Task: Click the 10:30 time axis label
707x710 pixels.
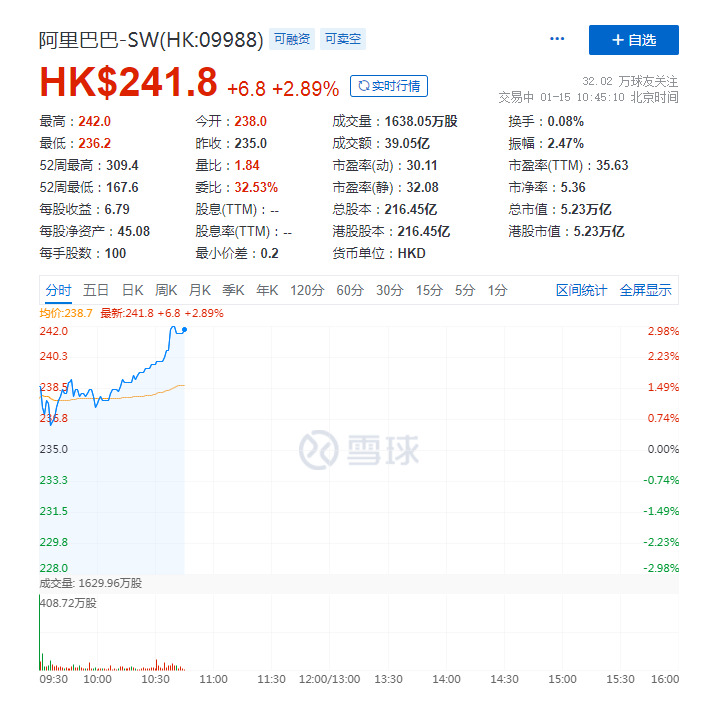Action: (155, 679)
